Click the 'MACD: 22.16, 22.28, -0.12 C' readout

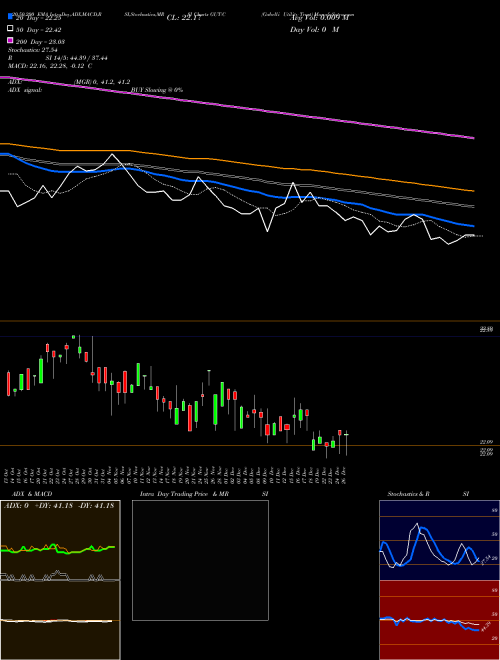[x=50, y=66]
